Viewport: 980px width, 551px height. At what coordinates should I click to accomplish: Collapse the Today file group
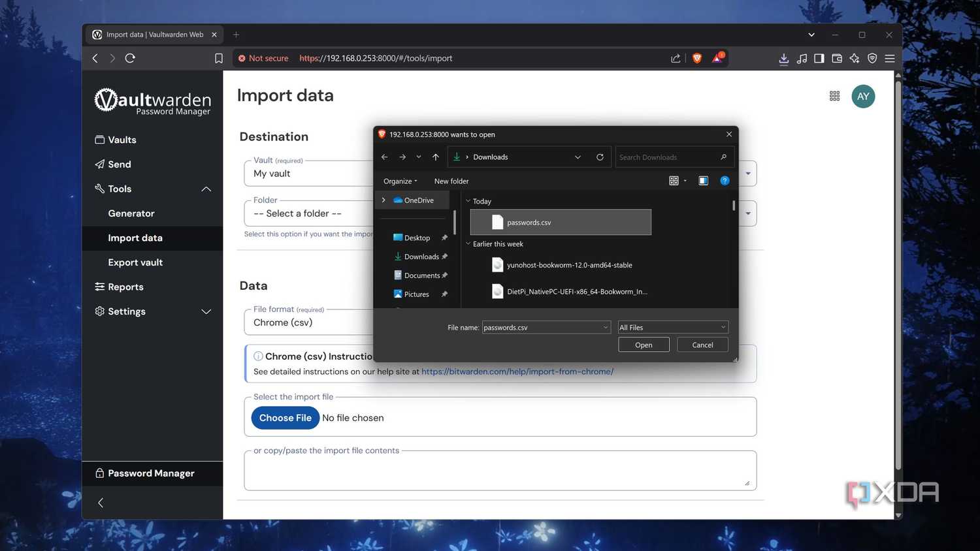click(468, 201)
